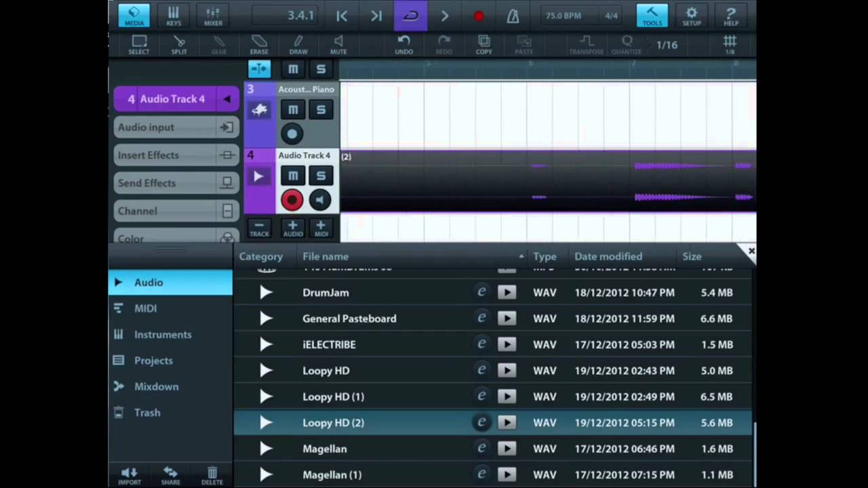Open the 1/16 quantize value
868x488 pixels.
[x=667, y=45]
